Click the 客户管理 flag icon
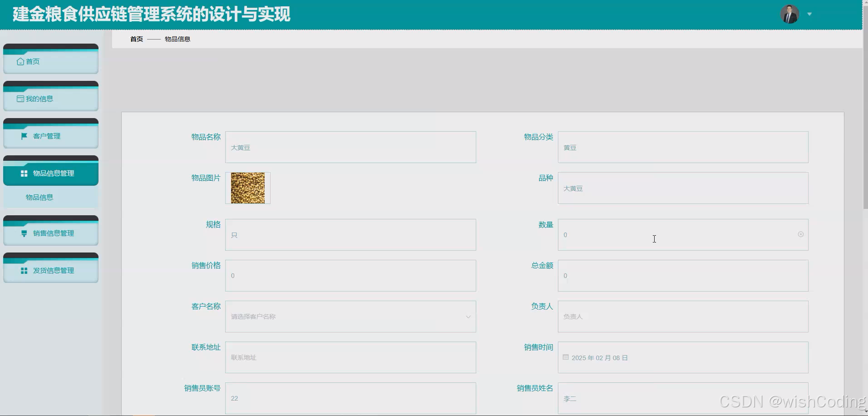868x416 pixels. click(x=24, y=136)
